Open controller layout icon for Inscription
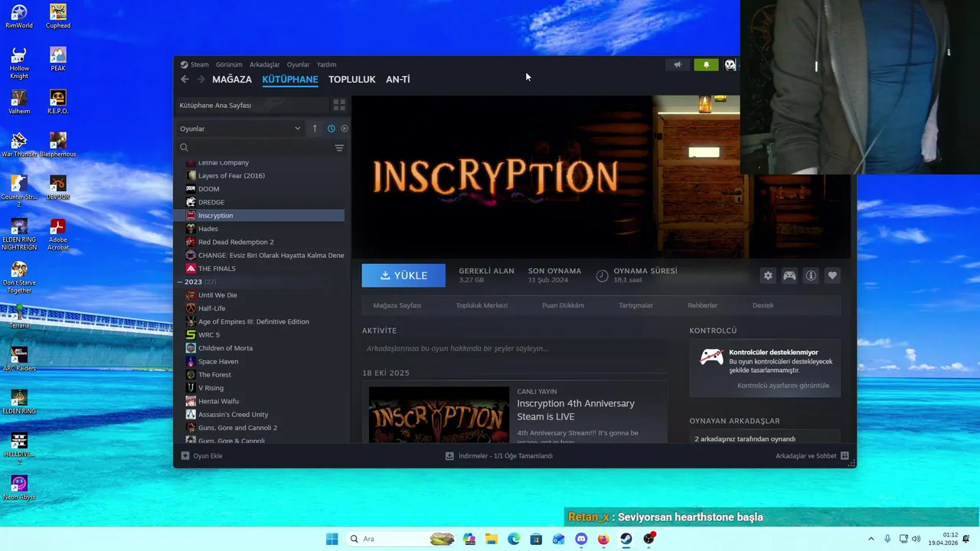980x551 pixels. [x=789, y=275]
